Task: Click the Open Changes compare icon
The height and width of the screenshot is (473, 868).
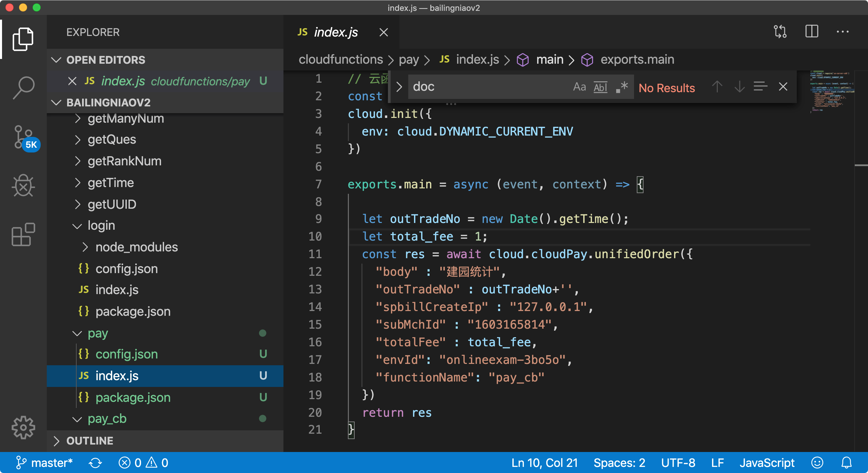Action: tap(780, 32)
